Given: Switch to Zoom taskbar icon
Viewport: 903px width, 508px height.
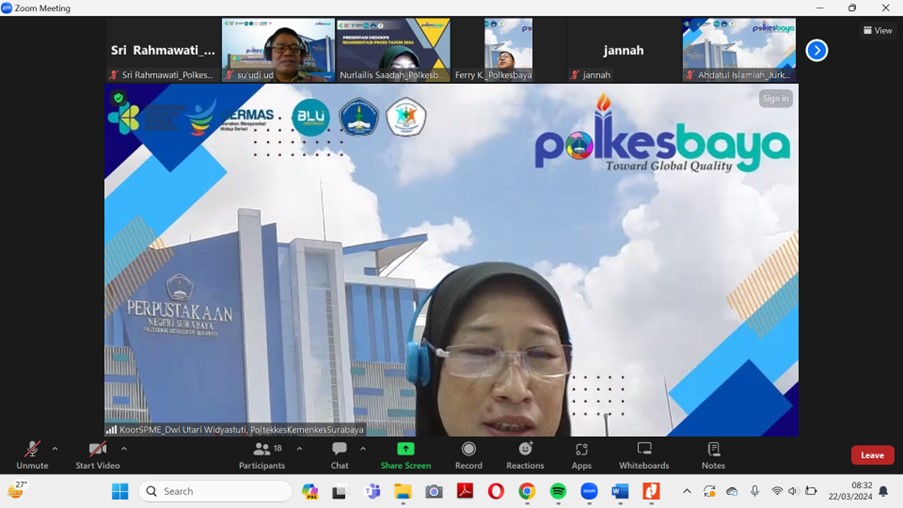Looking at the screenshot, I should pyautogui.click(x=589, y=491).
